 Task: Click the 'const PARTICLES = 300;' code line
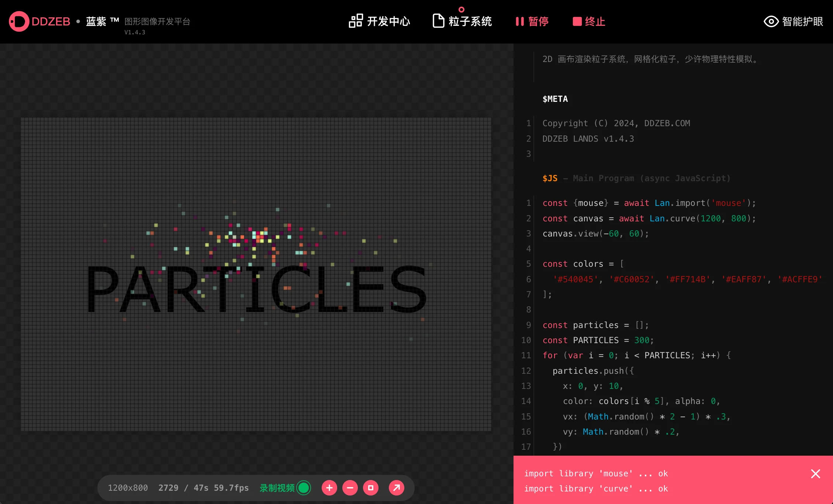pyautogui.click(x=598, y=340)
